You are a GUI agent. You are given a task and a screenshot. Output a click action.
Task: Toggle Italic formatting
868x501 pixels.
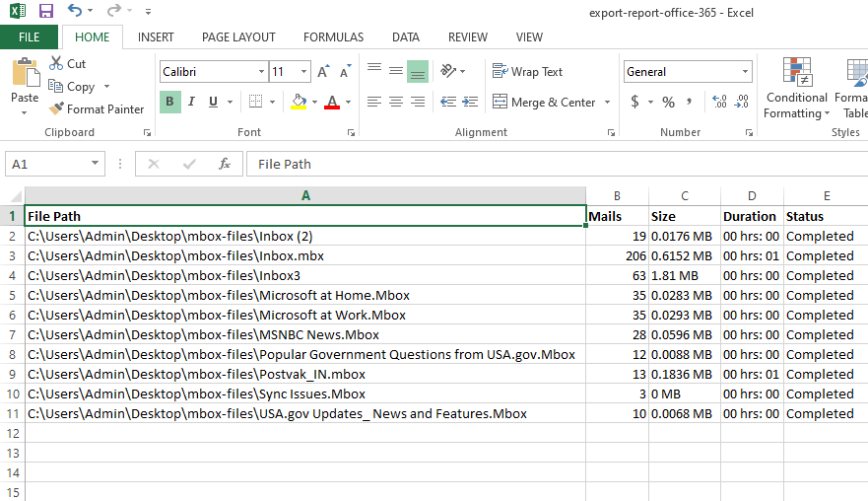[191, 102]
